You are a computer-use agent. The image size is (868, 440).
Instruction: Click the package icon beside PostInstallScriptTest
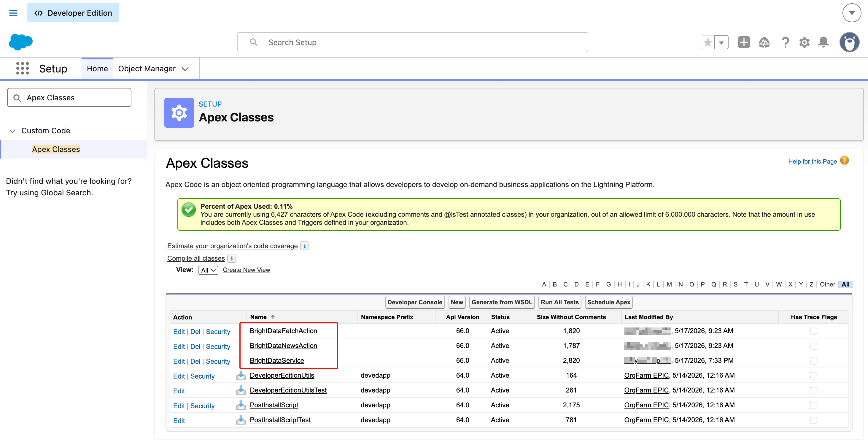point(241,420)
